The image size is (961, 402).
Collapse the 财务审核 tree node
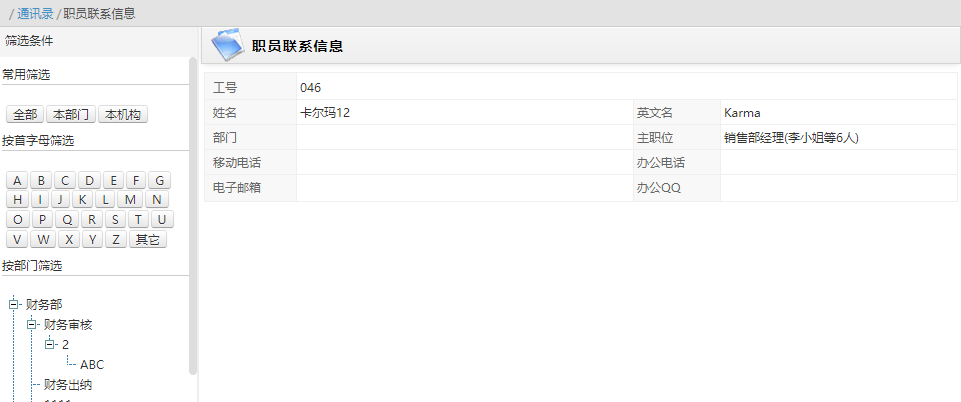31,324
